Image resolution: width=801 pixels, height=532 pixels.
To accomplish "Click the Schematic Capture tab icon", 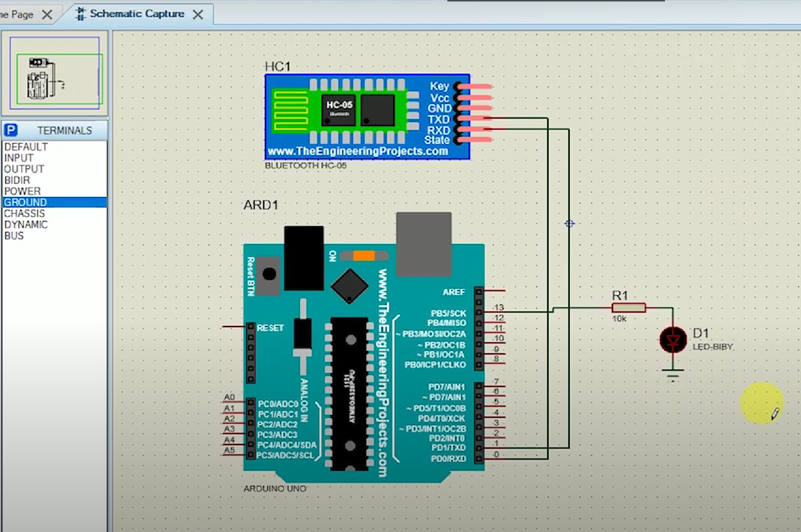I will click(x=81, y=14).
